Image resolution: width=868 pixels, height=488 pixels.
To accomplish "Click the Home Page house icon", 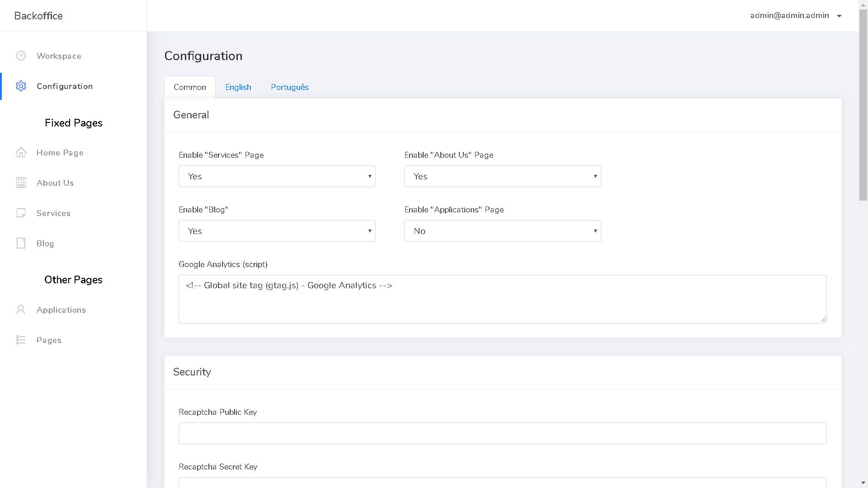I will 21,152.
